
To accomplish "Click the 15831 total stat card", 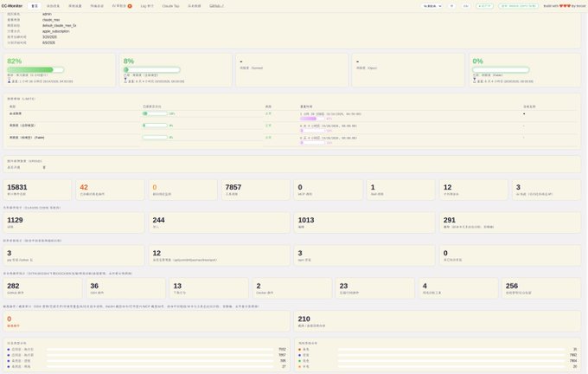I will tap(37, 190).
